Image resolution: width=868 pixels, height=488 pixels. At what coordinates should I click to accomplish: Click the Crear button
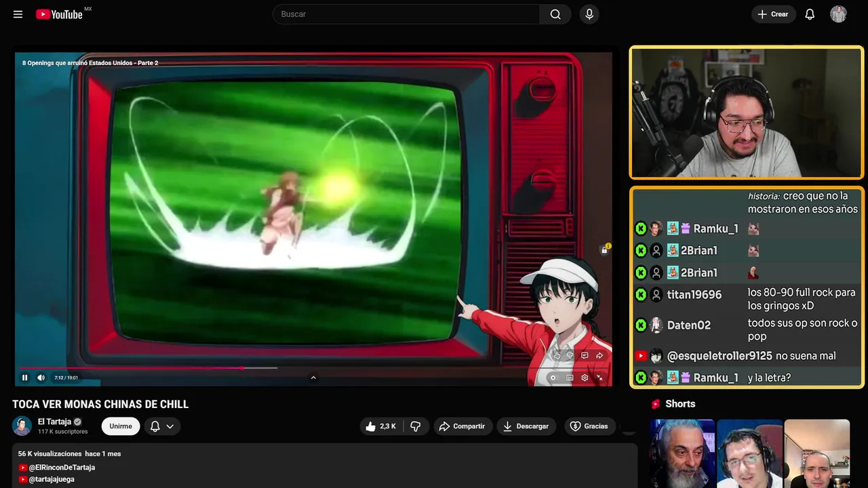pos(773,14)
